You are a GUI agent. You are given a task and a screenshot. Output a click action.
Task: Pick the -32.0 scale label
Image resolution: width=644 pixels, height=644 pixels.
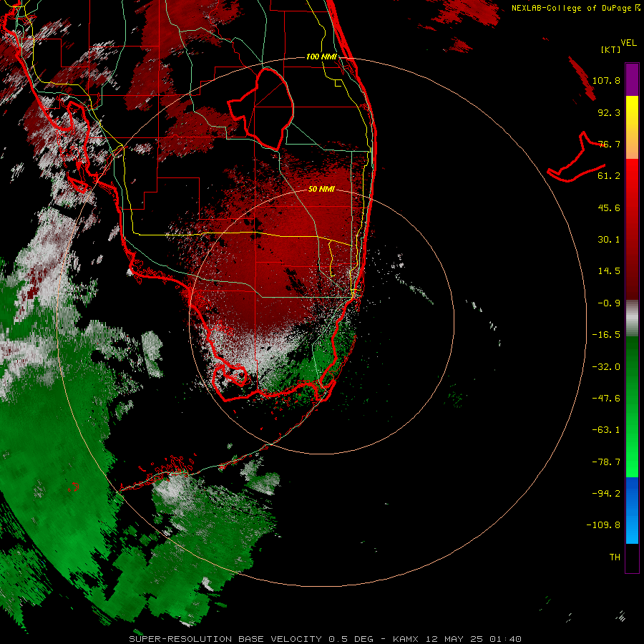(x=606, y=367)
